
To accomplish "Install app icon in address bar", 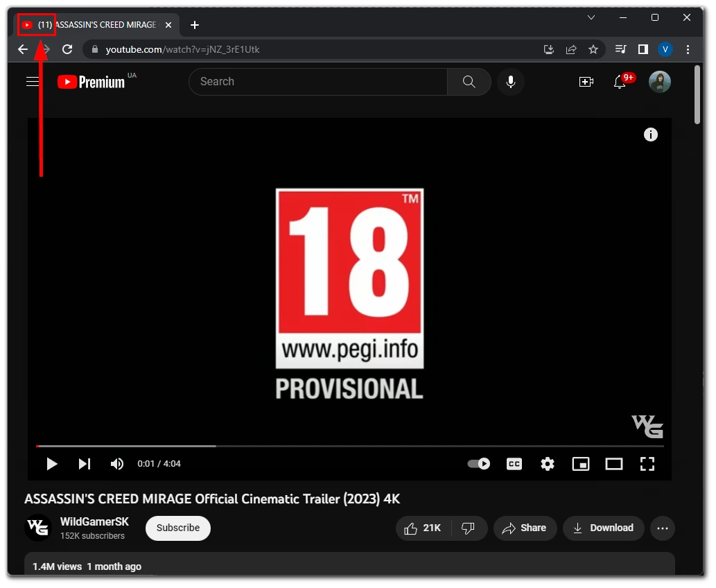I will click(x=549, y=49).
